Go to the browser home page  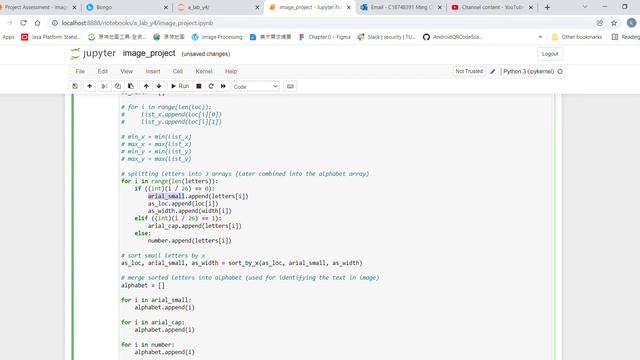pos(37,23)
